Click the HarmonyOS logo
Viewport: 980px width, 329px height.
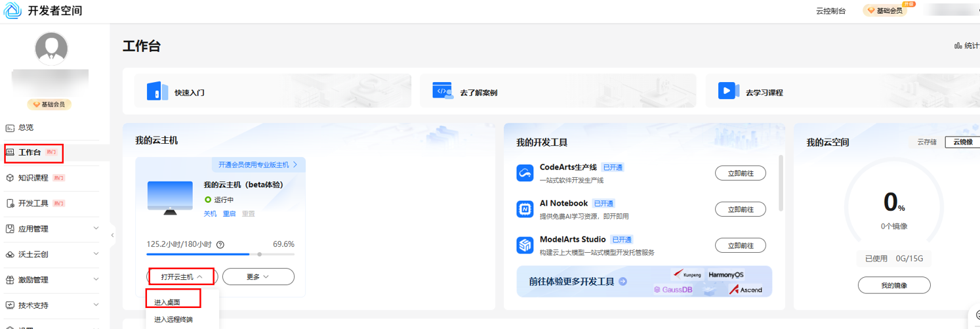pyautogui.click(x=726, y=274)
